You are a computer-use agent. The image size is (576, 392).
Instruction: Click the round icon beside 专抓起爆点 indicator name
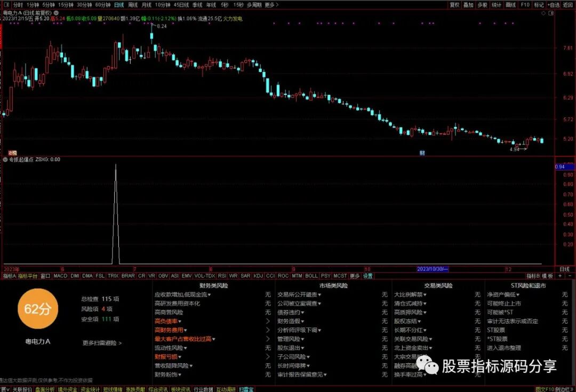pyautogui.click(x=5, y=159)
